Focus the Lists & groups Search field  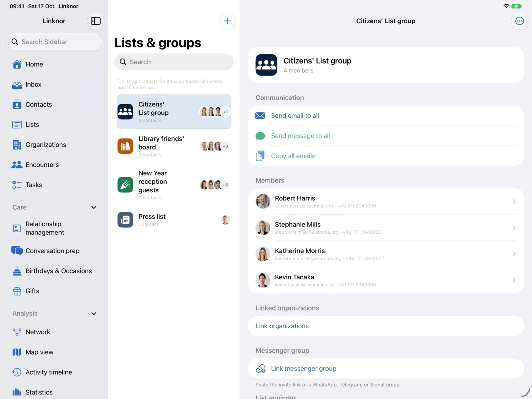(x=174, y=62)
